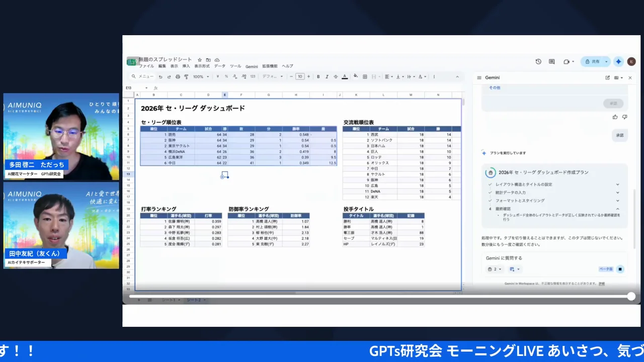Decrease decimal places

click(x=235, y=77)
